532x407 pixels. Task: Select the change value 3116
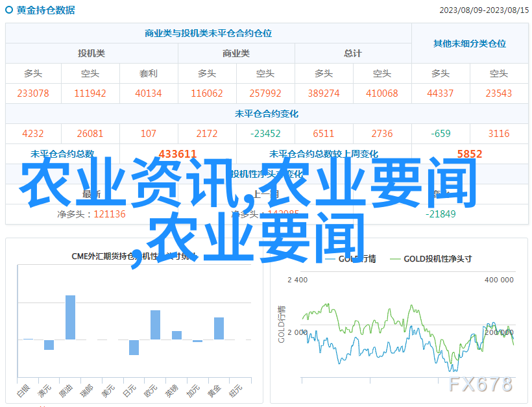(x=499, y=134)
